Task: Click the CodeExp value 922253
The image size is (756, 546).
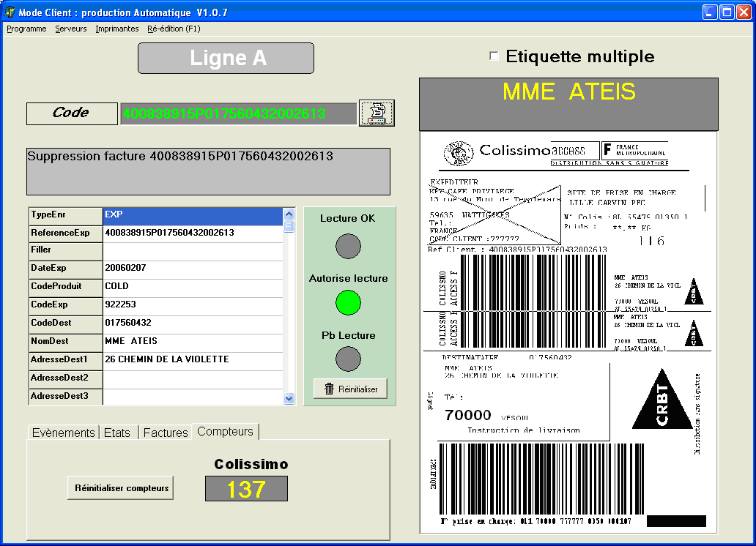Action: coord(193,306)
